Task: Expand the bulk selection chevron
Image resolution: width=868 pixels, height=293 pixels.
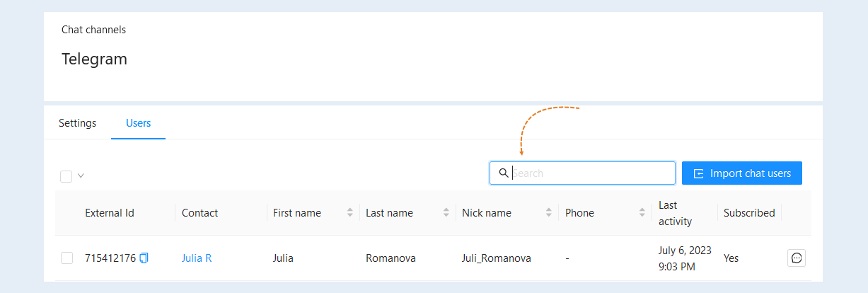Action: point(81,176)
